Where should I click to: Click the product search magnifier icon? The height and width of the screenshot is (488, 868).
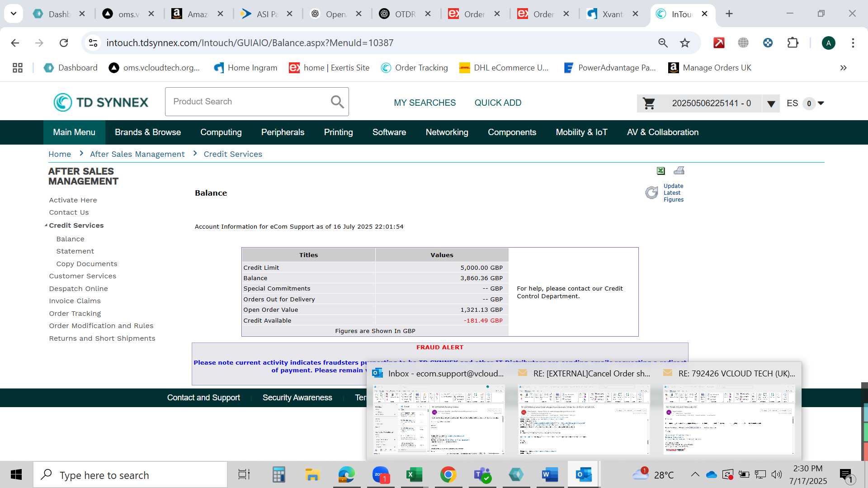(x=337, y=102)
